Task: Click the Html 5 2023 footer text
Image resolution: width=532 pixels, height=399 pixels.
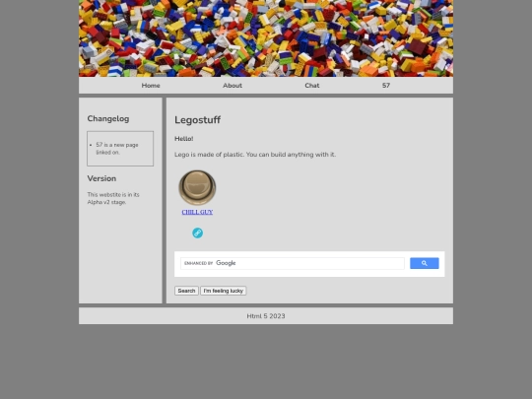Action: (x=266, y=316)
